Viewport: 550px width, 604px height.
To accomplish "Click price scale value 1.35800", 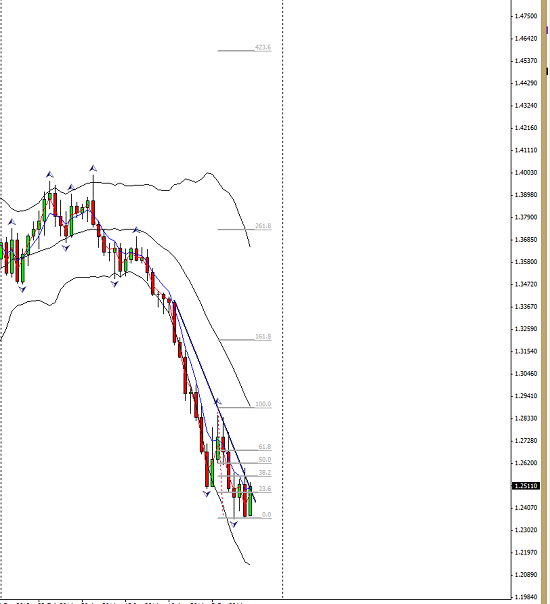I will (526, 262).
